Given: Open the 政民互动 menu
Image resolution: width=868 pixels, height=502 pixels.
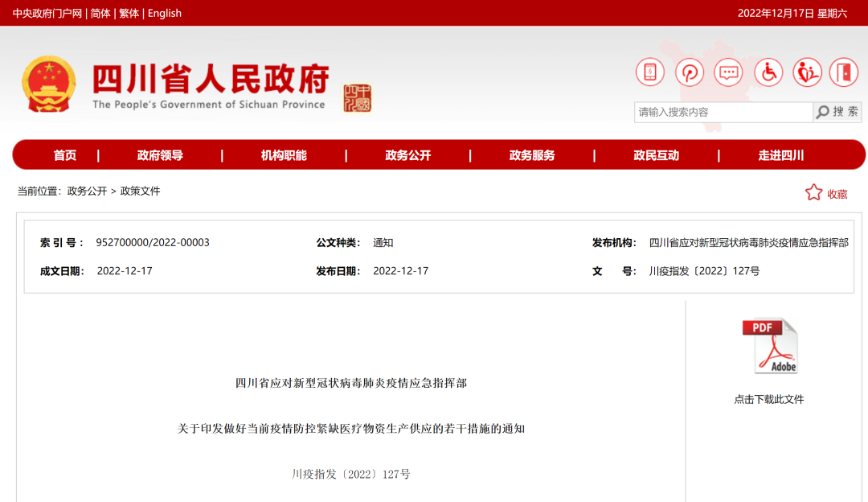Looking at the screenshot, I should [x=656, y=155].
